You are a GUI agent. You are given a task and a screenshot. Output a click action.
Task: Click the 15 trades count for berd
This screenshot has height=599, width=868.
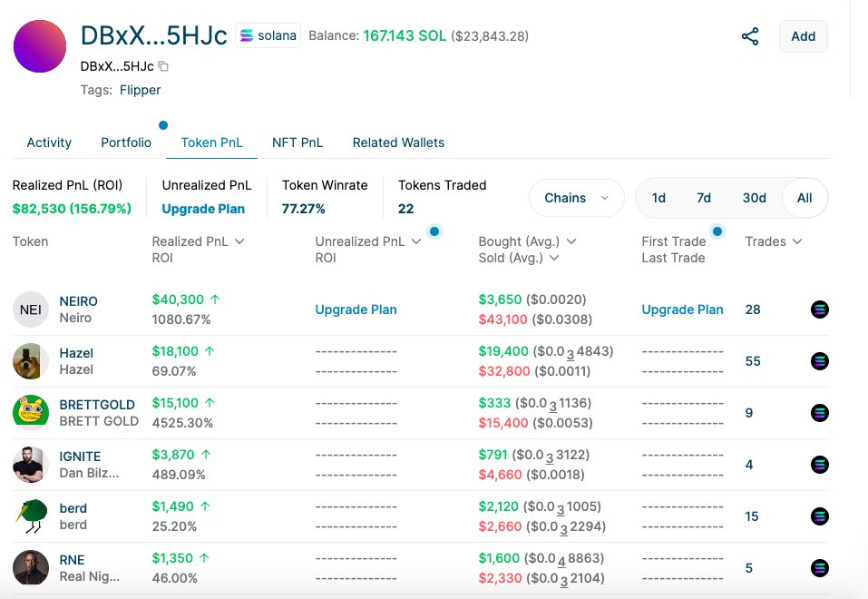click(751, 516)
